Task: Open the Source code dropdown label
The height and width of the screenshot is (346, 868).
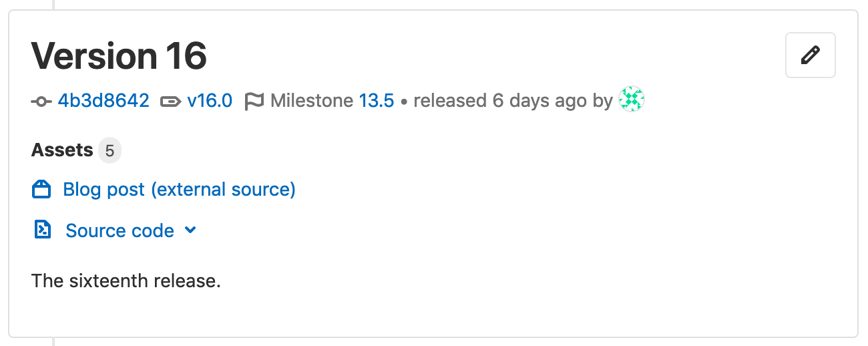Action: click(120, 230)
